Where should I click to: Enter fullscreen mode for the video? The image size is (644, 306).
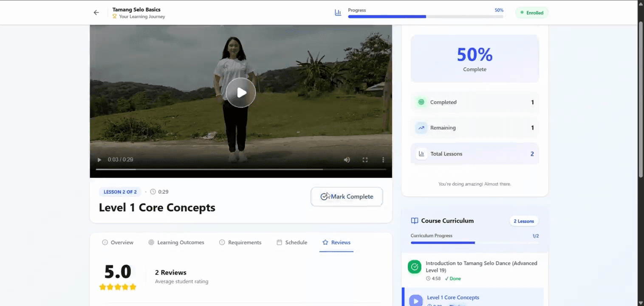pyautogui.click(x=365, y=160)
